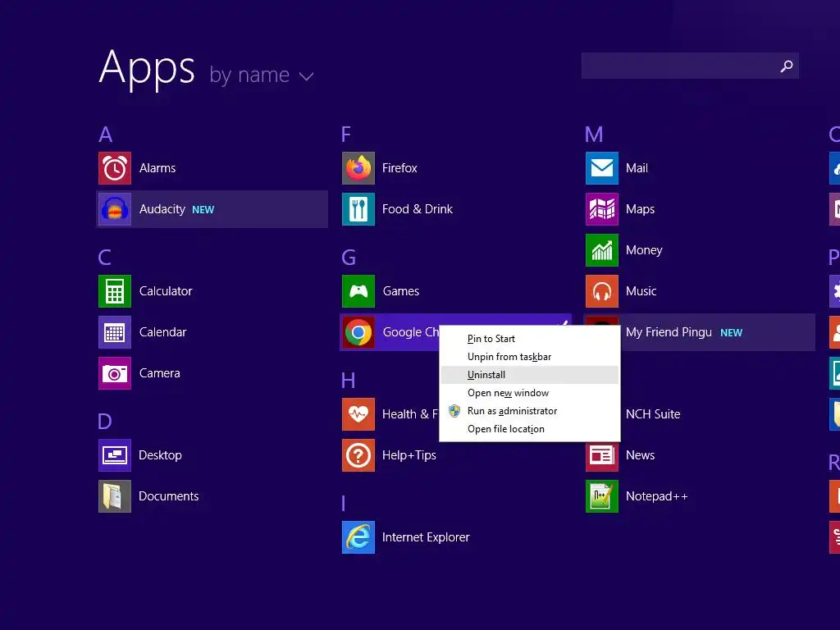Image resolution: width=840 pixels, height=630 pixels.
Task: Click the 'Calendar' app name
Action: [x=163, y=332]
